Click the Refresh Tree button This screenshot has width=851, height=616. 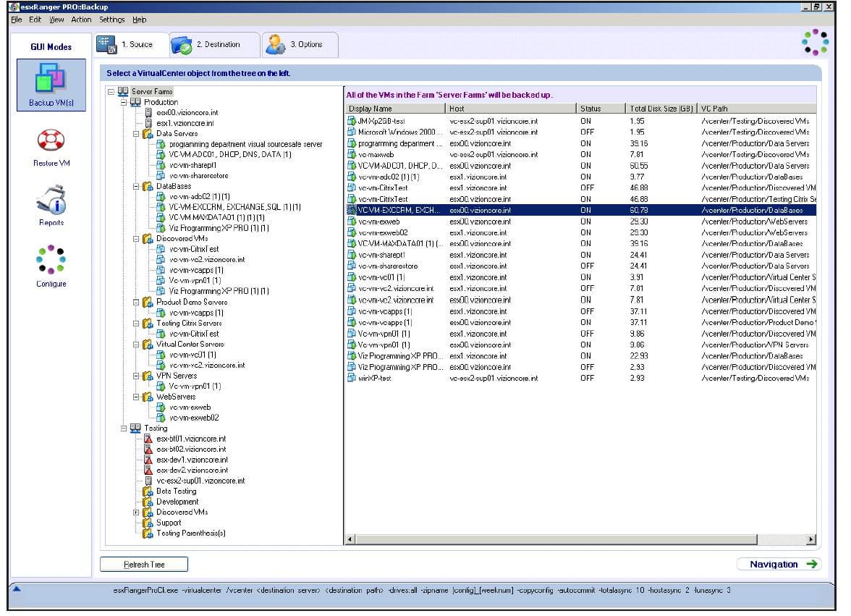[144, 565]
